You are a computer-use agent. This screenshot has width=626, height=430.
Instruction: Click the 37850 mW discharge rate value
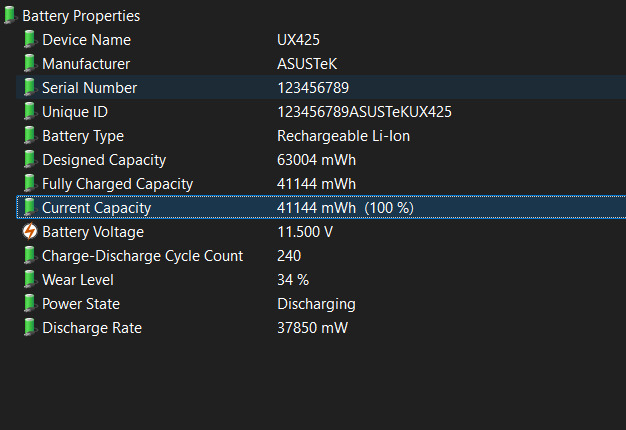coord(313,328)
